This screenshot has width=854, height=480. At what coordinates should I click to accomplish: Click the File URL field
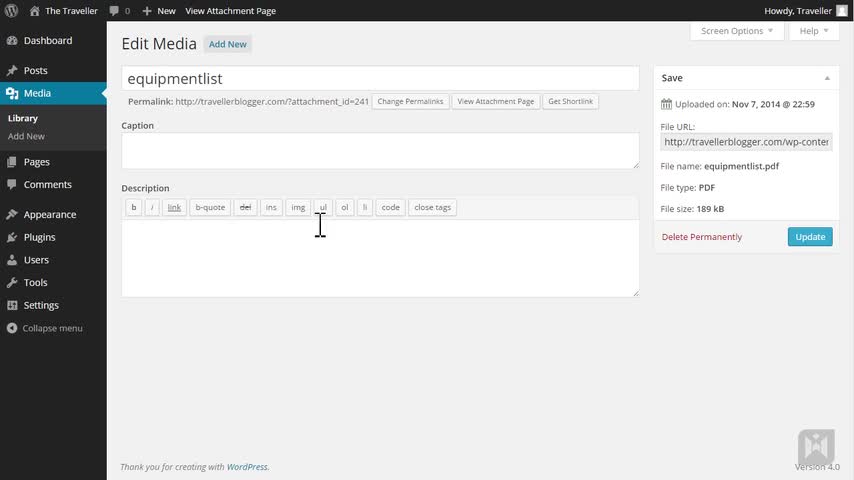tap(746, 142)
